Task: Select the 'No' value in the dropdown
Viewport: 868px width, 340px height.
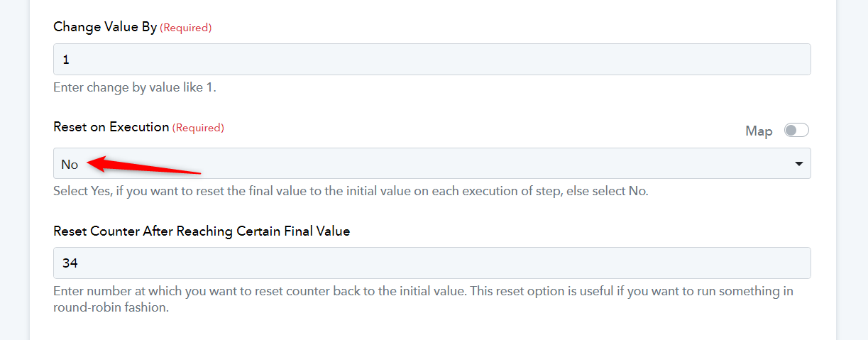Action: point(70,164)
